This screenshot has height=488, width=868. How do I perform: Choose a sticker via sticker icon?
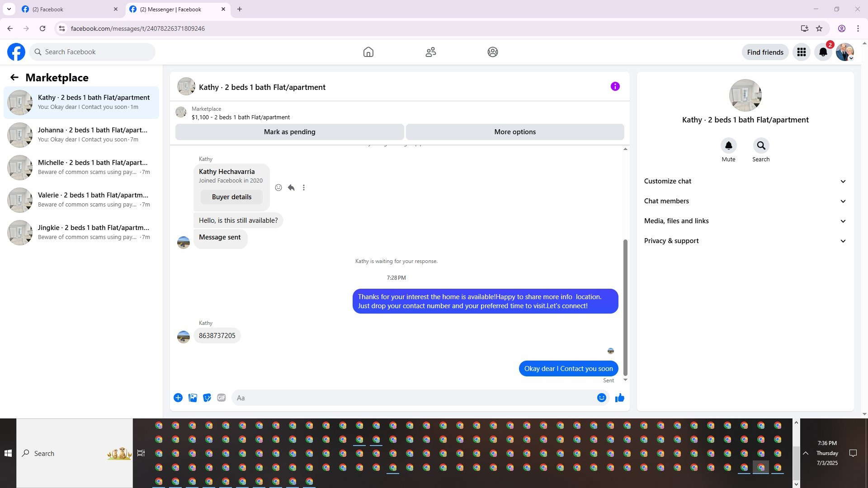click(207, 398)
